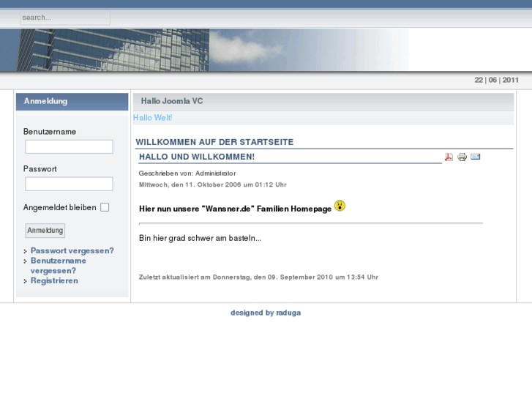532x399 pixels.
Task: Click the header skyscraper banner image
Action: tap(205, 50)
